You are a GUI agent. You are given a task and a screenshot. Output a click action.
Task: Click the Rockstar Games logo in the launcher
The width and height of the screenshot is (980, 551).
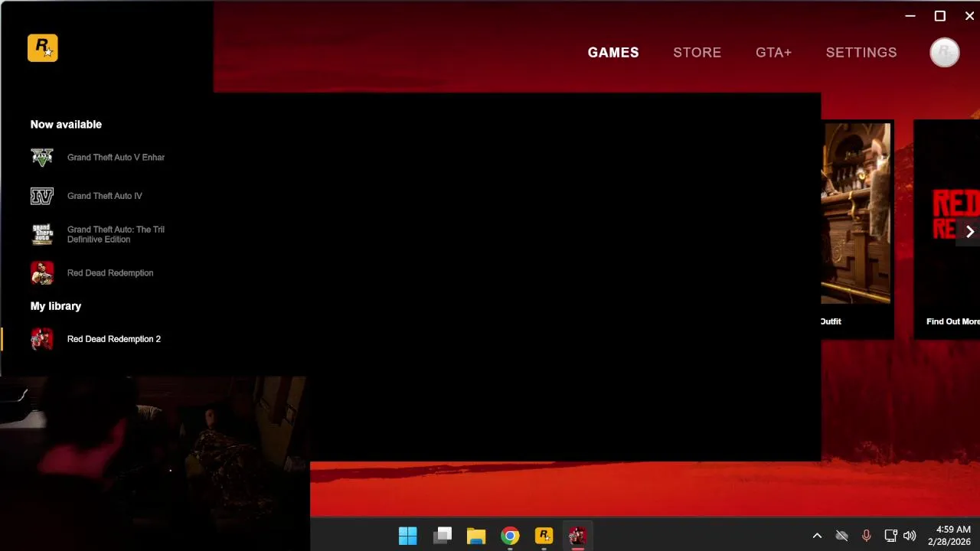(x=43, y=48)
